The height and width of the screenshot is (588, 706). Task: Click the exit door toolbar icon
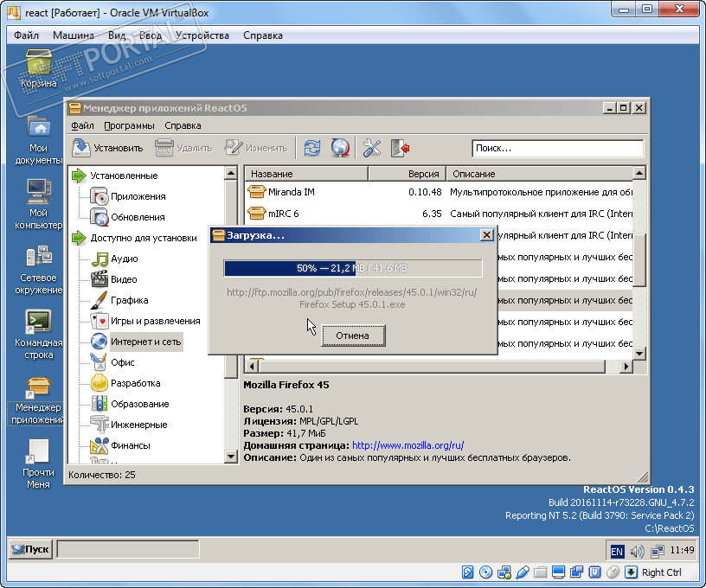tap(400, 148)
